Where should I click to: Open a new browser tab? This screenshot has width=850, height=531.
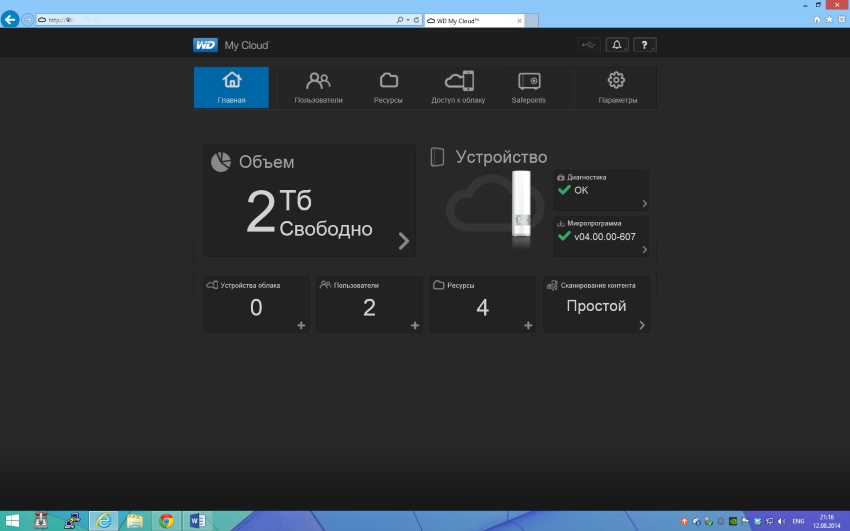click(x=532, y=21)
